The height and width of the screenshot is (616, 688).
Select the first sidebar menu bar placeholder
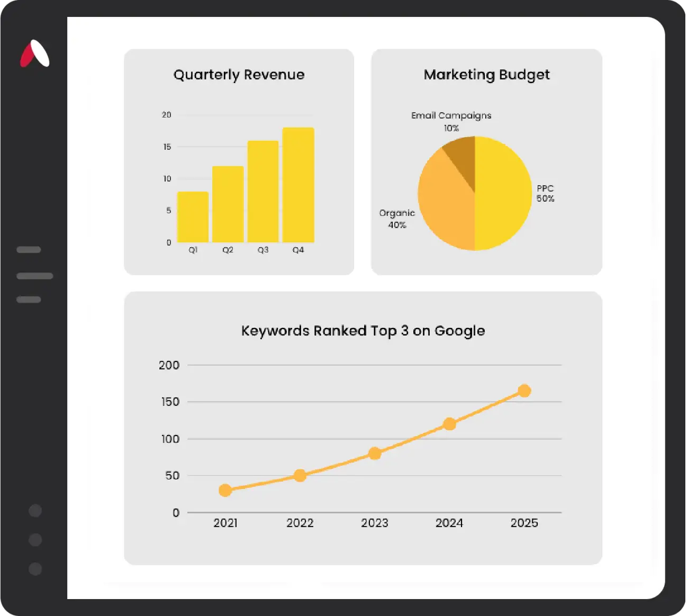(x=29, y=250)
